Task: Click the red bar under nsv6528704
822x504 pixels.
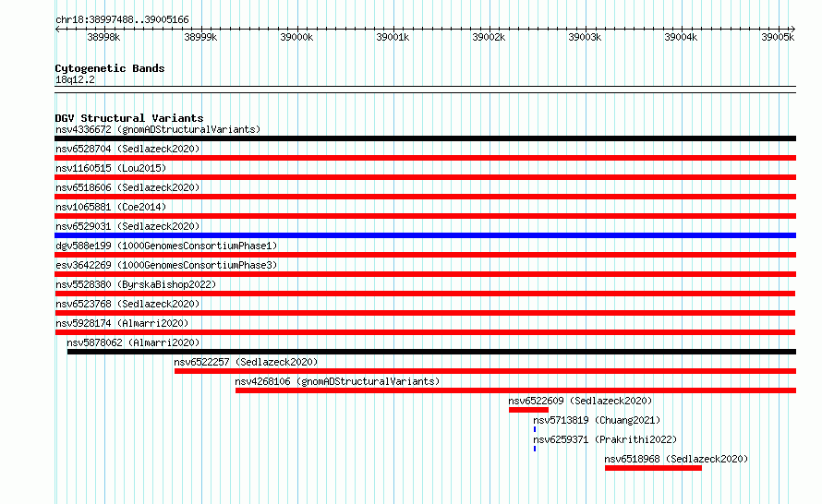Action: pyautogui.click(x=425, y=158)
